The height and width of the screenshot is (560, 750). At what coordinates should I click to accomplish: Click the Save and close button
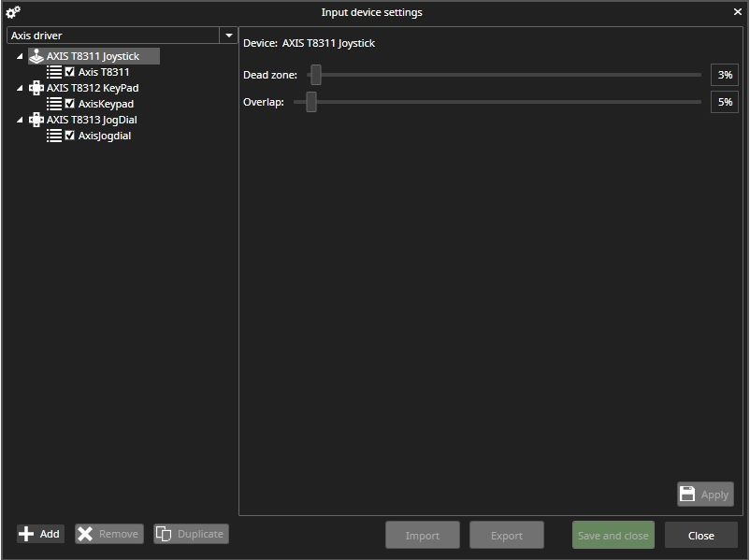coord(613,536)
